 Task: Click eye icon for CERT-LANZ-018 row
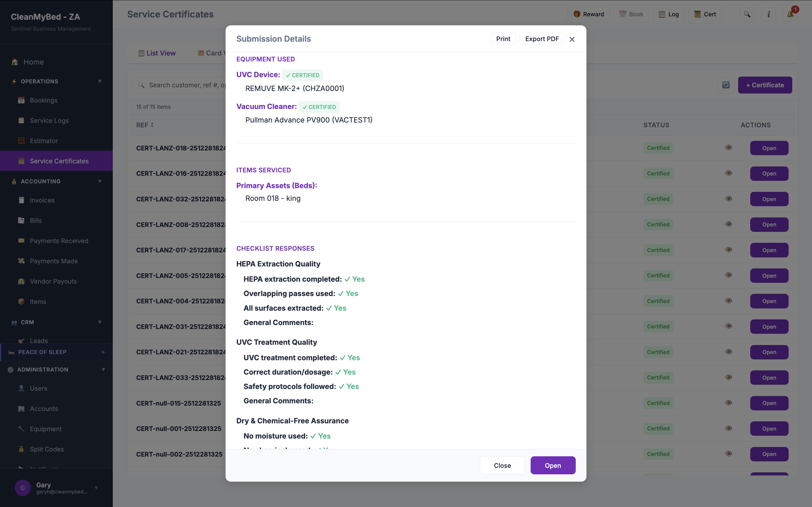click(x=729, y=148)
